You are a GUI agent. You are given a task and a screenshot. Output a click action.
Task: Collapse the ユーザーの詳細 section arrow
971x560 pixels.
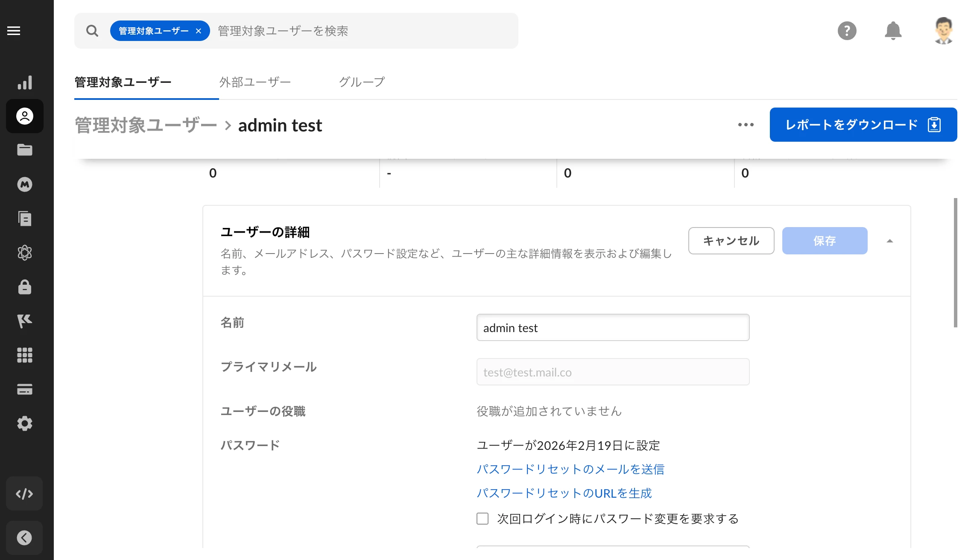click(x=890, y=241)
